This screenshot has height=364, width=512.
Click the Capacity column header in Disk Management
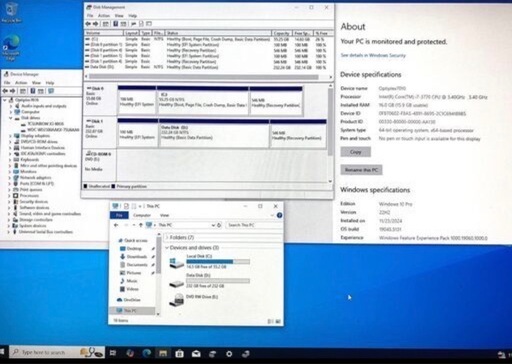point(282,33)
